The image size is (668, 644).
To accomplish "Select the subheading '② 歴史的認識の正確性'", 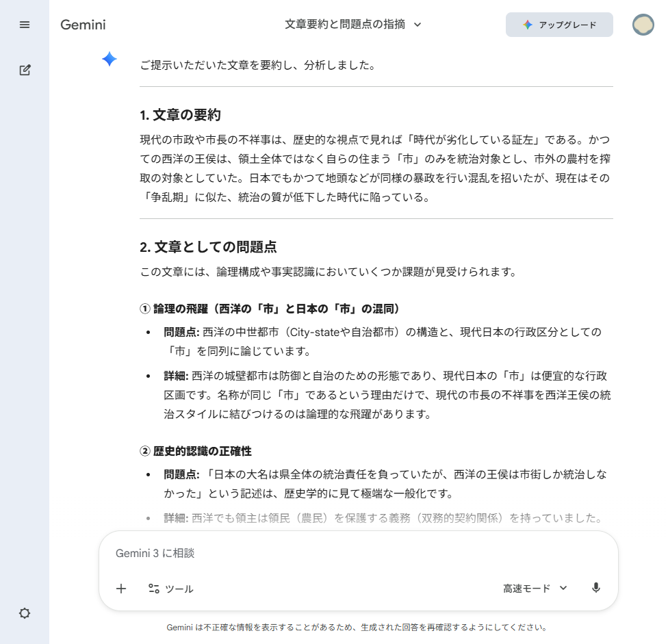I will tap(196, 451).
